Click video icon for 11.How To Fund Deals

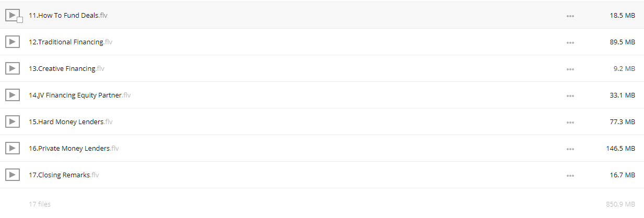pyautogui.click(x=13, y=15)
